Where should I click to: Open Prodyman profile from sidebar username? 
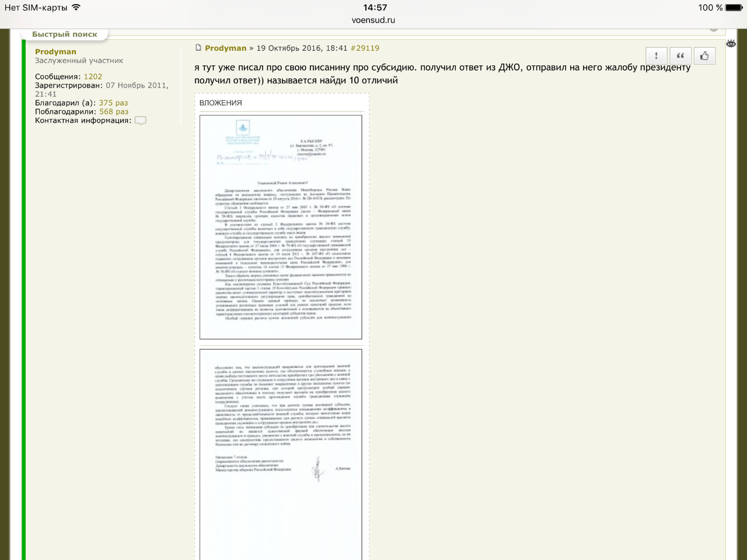coord(55,52)
